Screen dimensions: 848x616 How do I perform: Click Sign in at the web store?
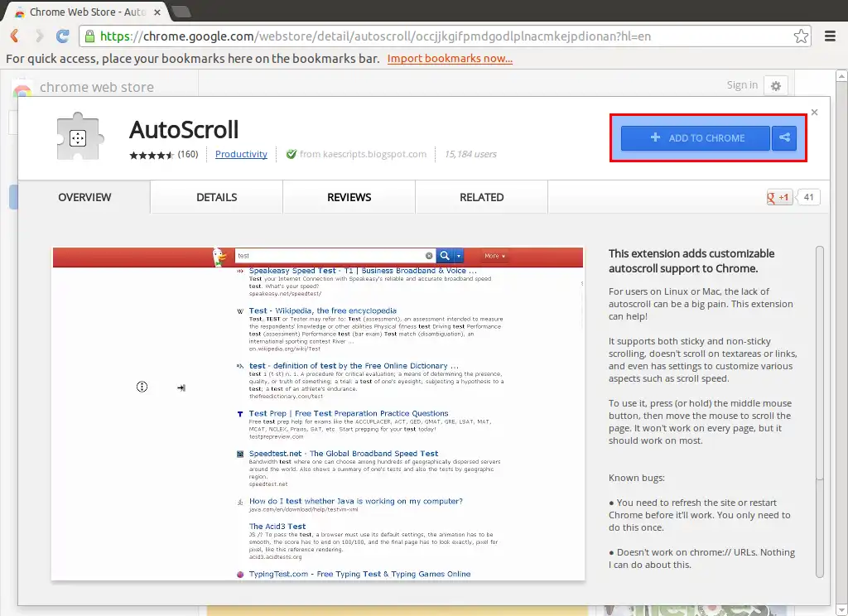tap(742, 85)
